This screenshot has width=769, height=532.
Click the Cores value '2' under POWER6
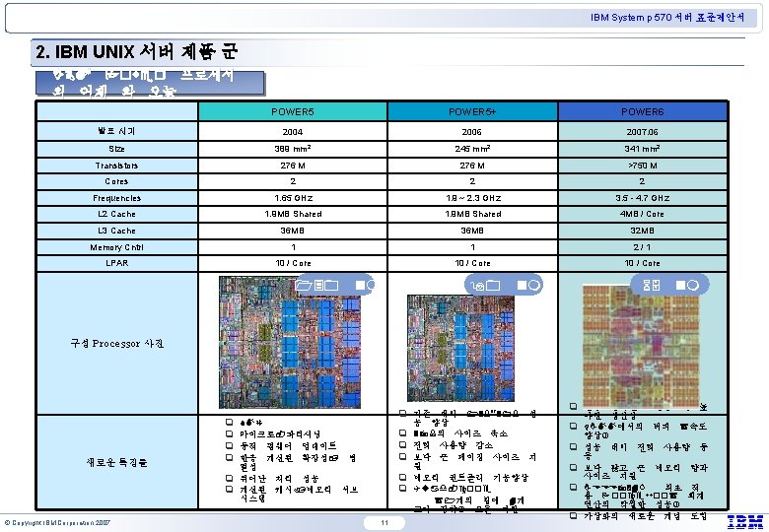tap(643, 181)
